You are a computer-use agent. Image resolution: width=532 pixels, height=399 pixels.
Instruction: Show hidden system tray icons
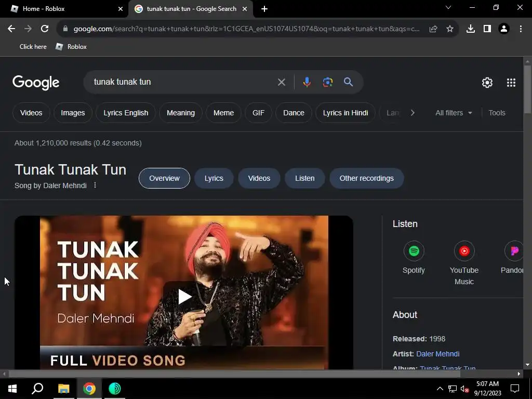pos(440,389)
